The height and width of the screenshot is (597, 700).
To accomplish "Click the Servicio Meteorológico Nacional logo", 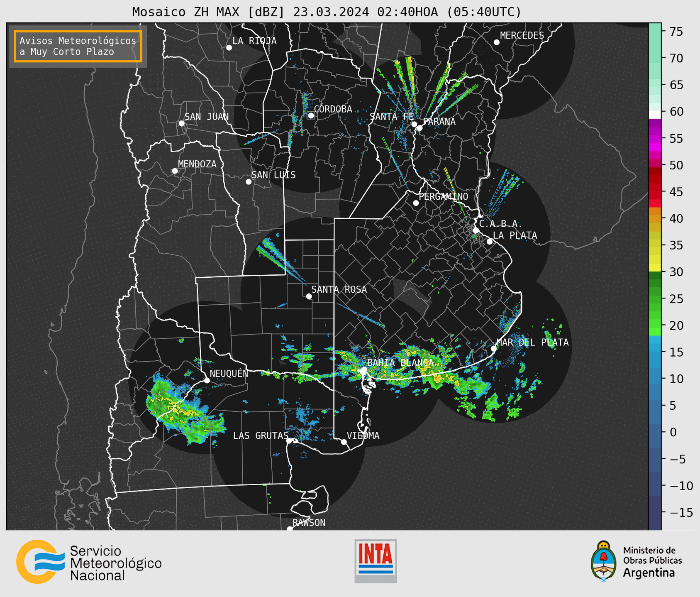I will click(x=89, y=561).
